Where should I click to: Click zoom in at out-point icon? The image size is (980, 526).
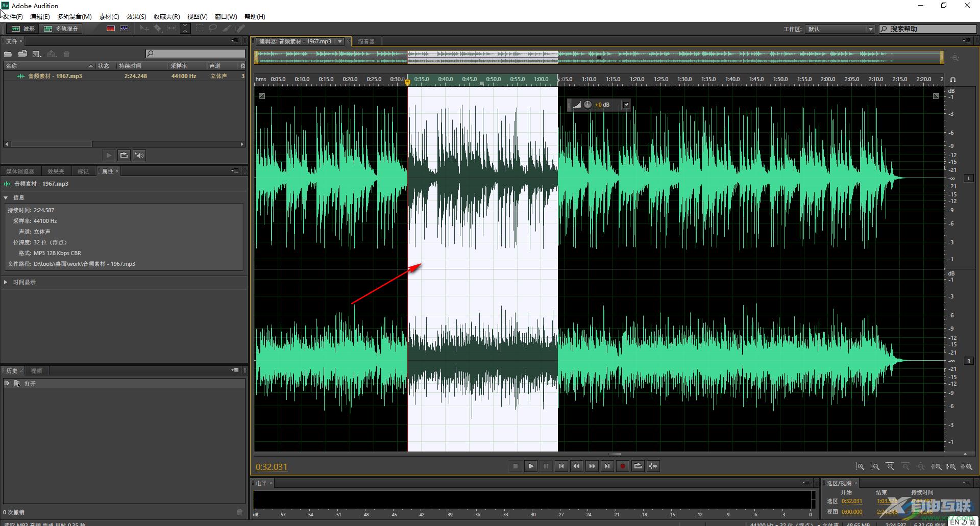[x=951, y=467]
